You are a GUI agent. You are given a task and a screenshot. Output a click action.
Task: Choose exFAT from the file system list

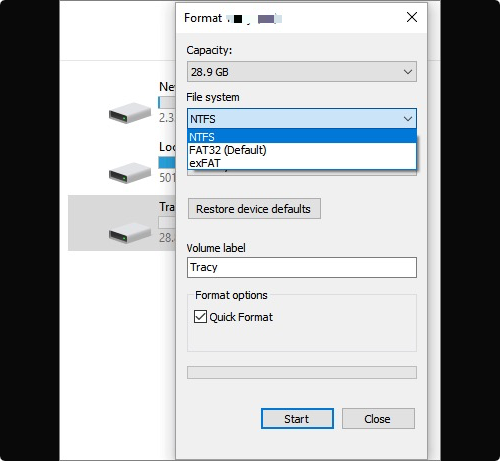pos(302,163)
